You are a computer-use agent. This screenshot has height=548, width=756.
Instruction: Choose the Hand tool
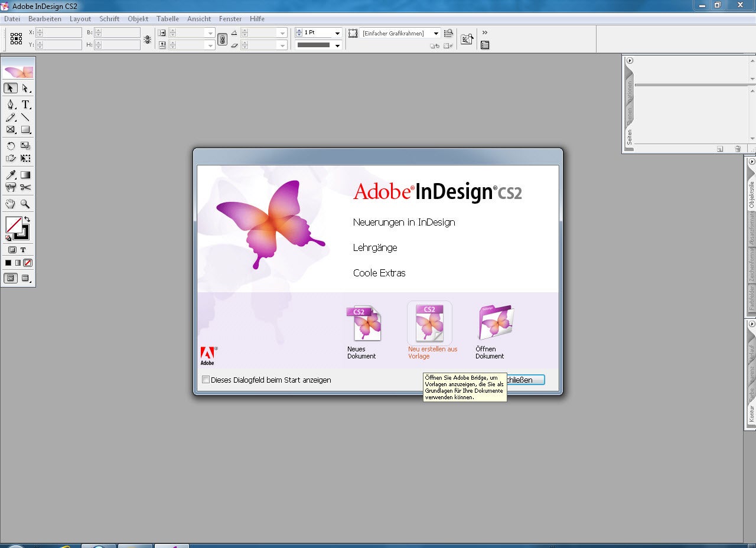pos(11,204)
